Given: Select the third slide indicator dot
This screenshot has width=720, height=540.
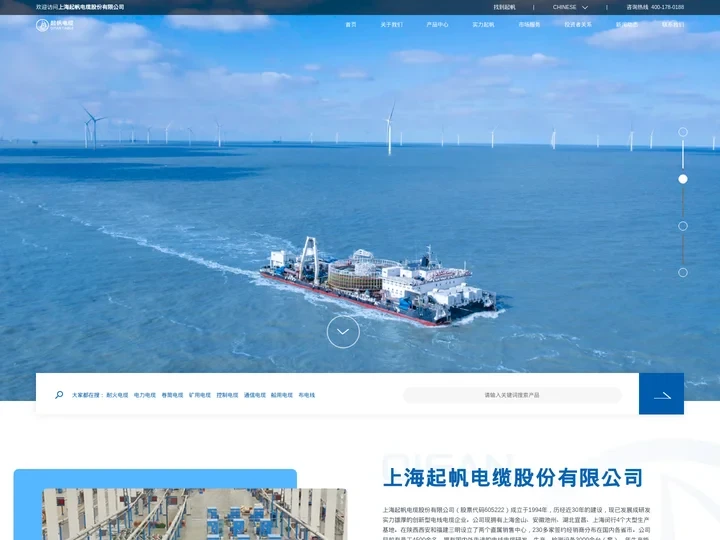Looking at the screenshot, I should click(x=683, y=226).
